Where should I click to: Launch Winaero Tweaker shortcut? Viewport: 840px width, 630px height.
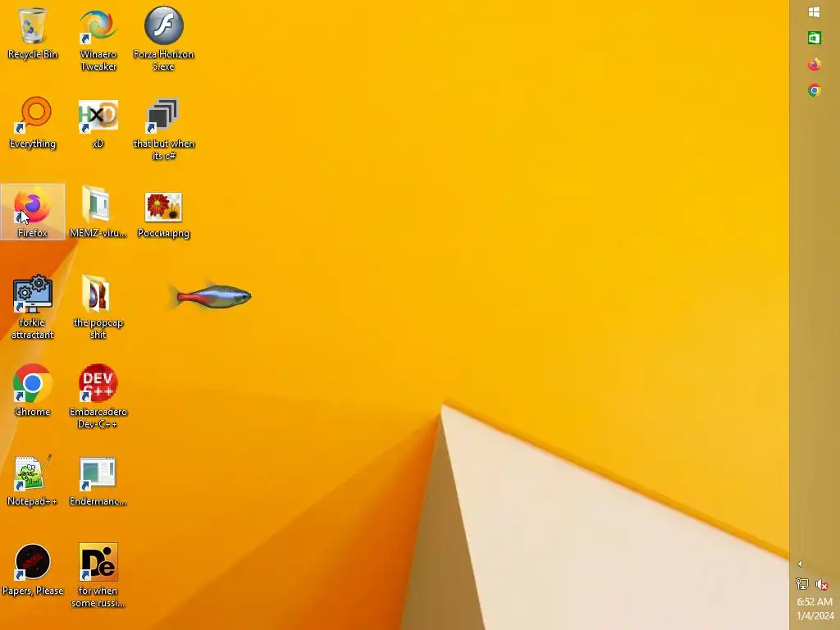pyautogui.click(x=98, y=39)
